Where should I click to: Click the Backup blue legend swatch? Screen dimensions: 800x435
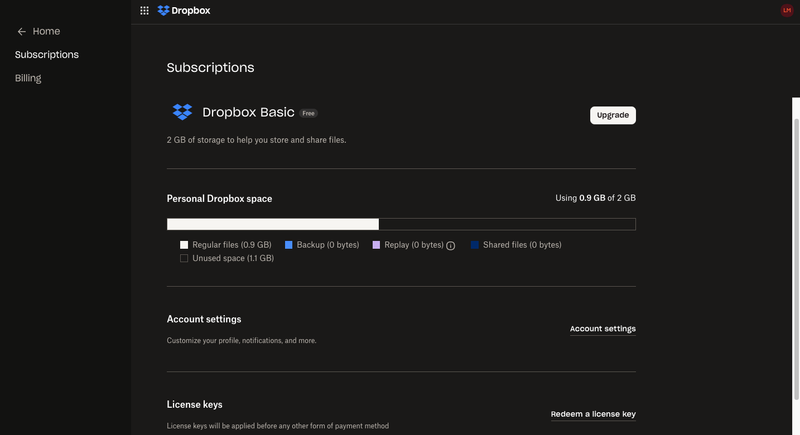point(289,245)
